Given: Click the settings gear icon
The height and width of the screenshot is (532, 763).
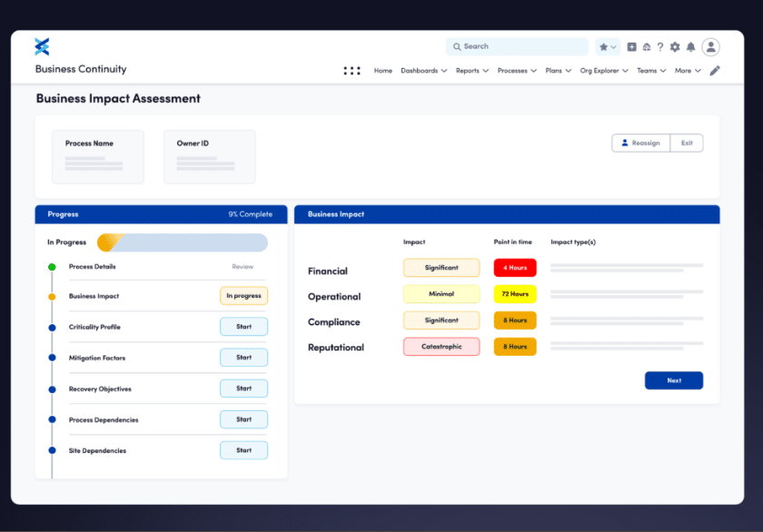Looking at the screenshot, I should point(675,46).
